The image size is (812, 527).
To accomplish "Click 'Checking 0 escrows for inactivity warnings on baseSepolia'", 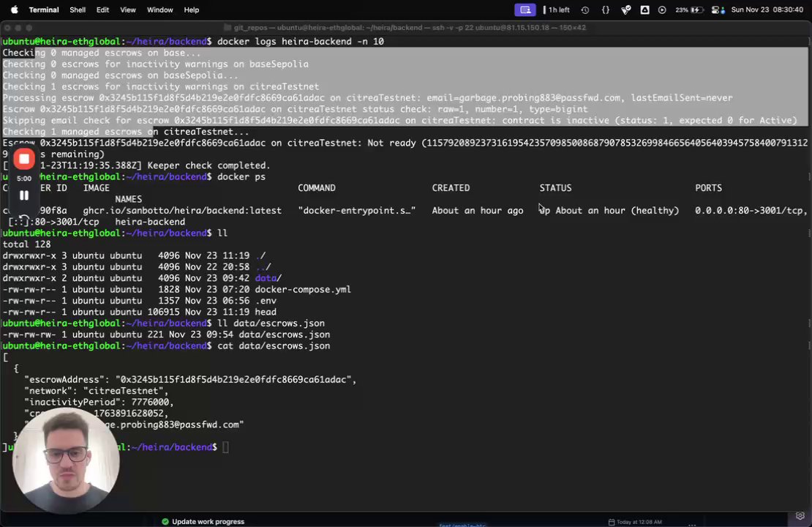I will point(155,64).
